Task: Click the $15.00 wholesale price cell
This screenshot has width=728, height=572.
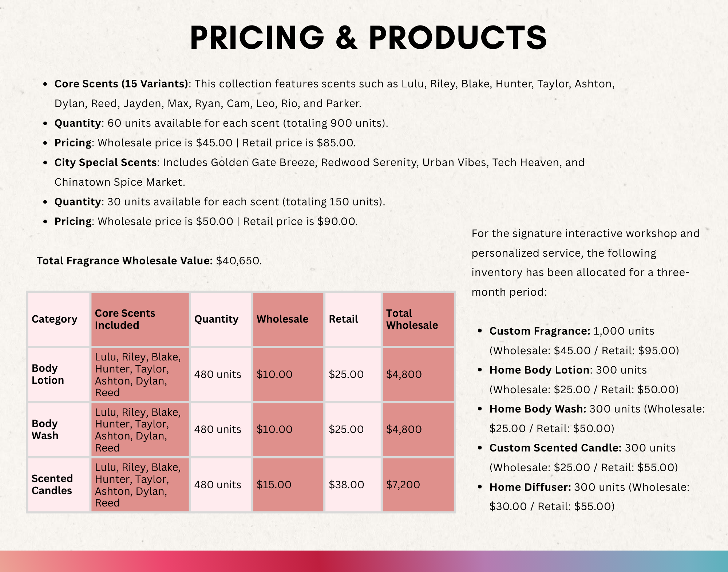Action: (288, 485)
